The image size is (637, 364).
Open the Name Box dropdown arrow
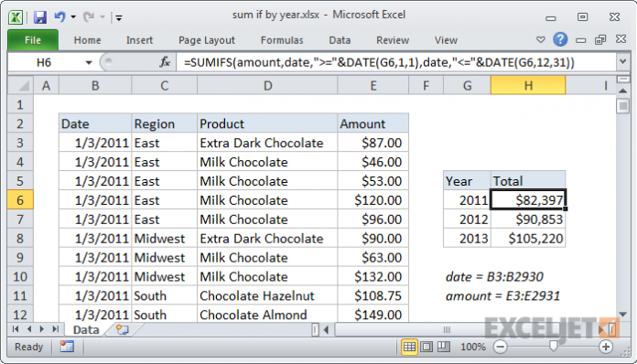click(x=89, y=63)
